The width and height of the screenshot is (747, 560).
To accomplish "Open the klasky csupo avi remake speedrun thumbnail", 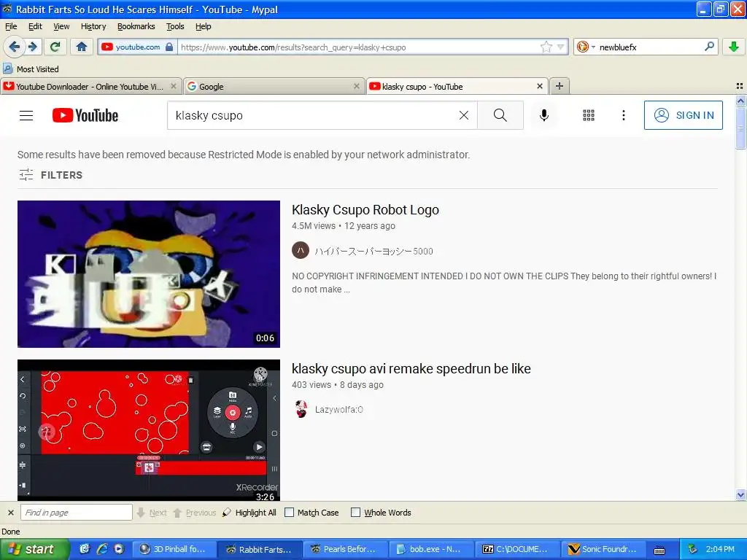I will (x=149, y=430).
